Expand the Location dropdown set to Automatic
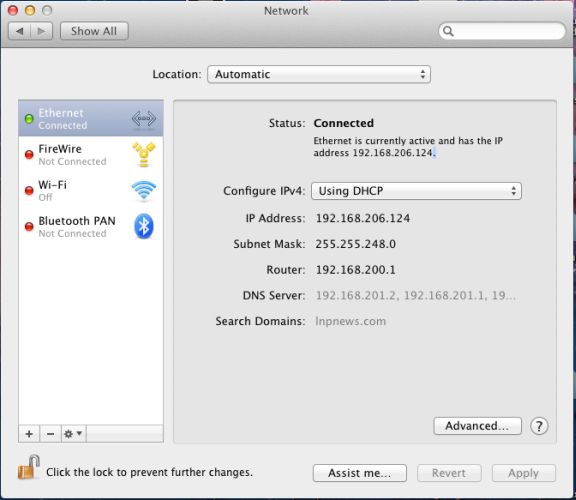The height and width of the screenshot is (500, 576). (x=319, y=74)
